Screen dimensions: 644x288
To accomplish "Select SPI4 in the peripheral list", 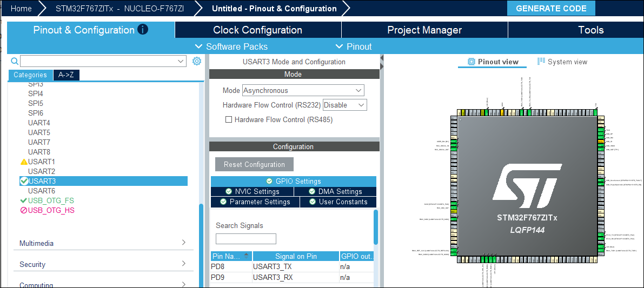I will (35, 93).
